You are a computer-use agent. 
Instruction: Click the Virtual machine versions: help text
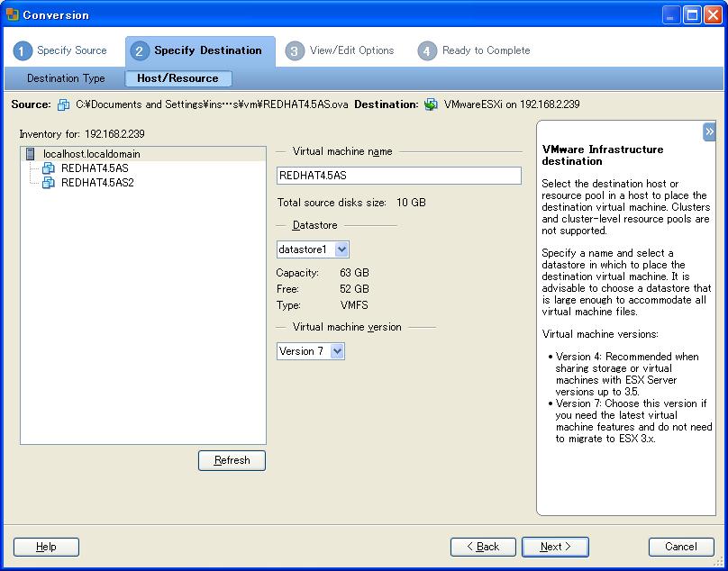pos(600,334)
